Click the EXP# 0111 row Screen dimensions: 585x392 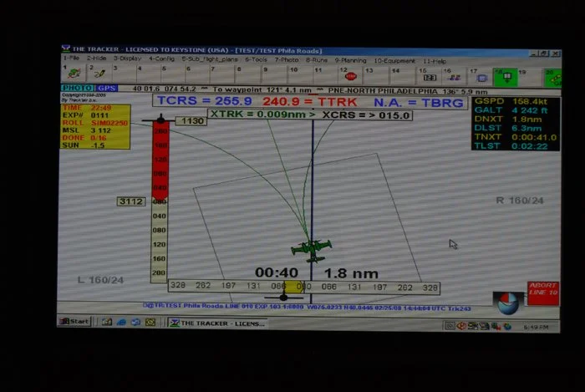coord(95,115)
